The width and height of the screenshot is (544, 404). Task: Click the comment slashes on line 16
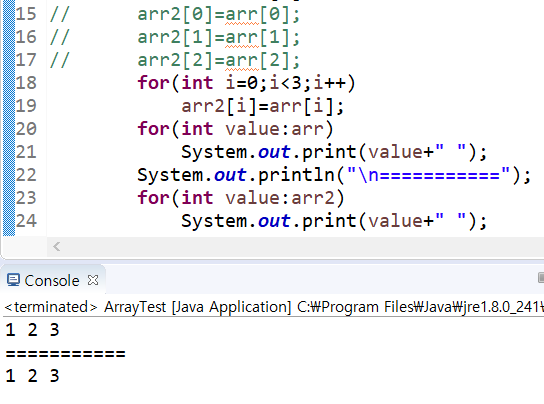pos(60,37)
